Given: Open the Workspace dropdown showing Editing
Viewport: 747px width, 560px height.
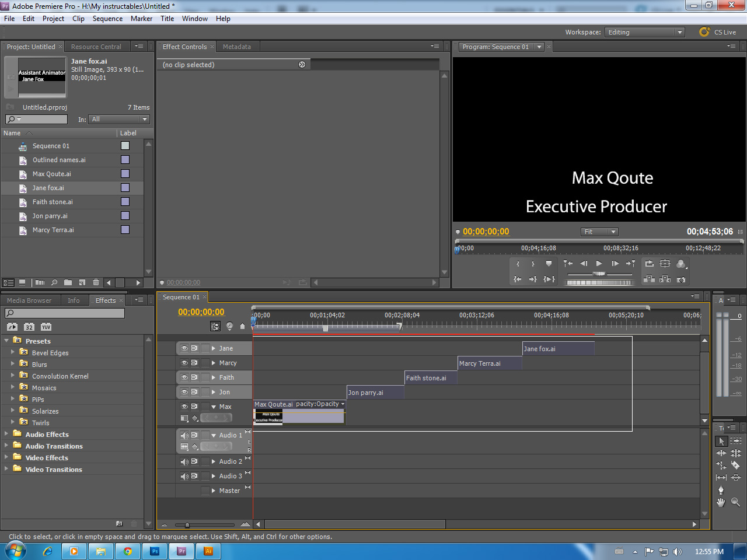Looking at the screenshot, I should 644,32.
